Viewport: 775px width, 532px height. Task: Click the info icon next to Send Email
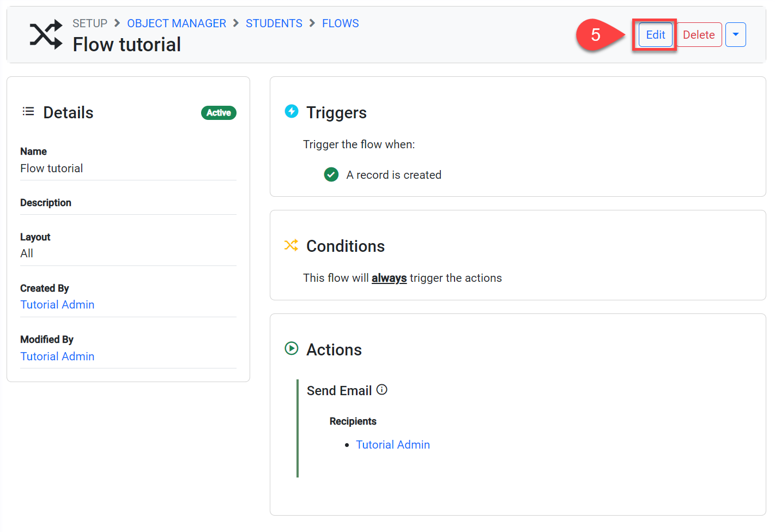(x=382, y=390)
